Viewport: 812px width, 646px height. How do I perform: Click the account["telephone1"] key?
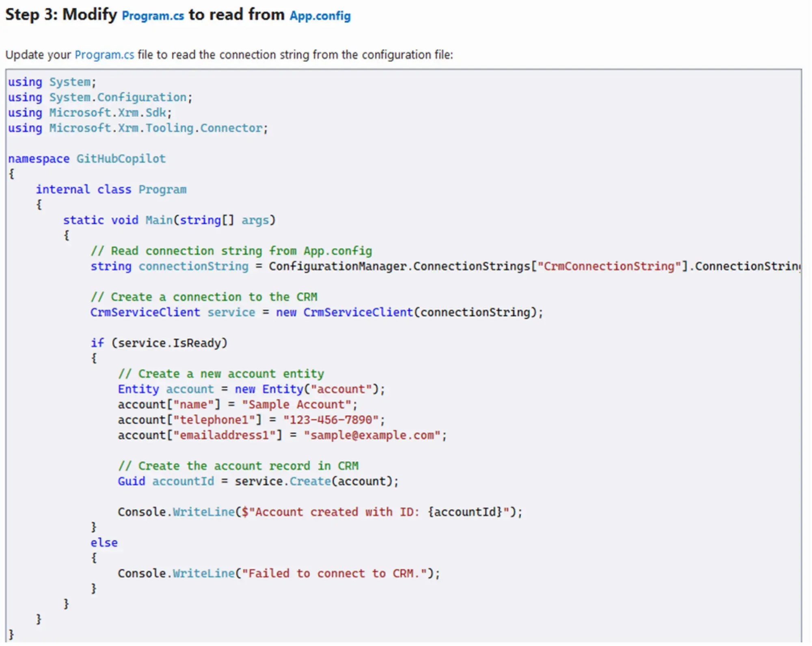[x=190, y=420]
